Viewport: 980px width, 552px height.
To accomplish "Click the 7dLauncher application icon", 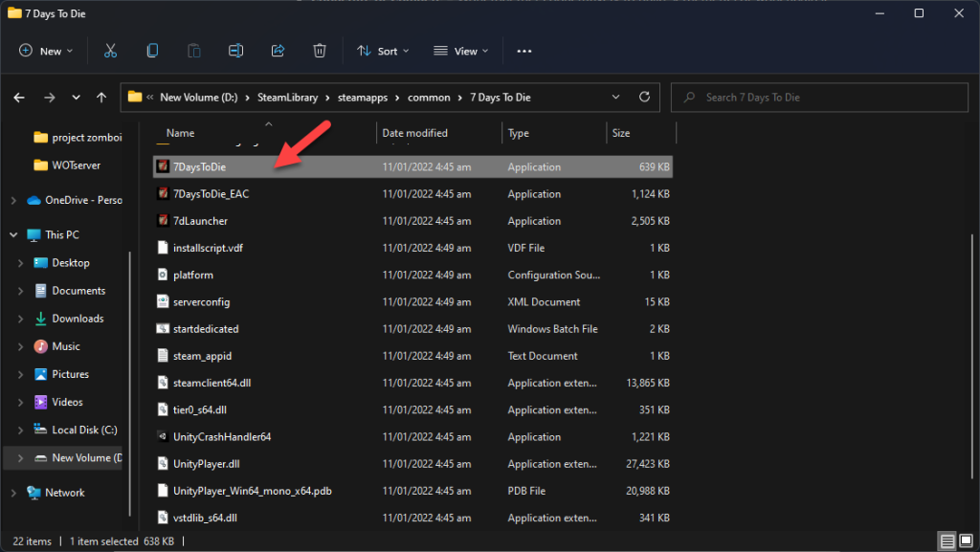I will click(163, 220).
